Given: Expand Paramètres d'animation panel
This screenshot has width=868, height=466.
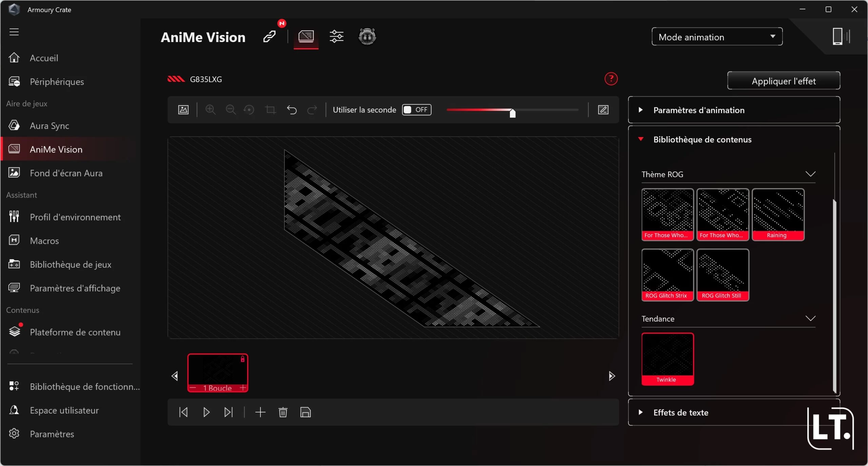Looking at the screenshot, I should coord(734,110).
